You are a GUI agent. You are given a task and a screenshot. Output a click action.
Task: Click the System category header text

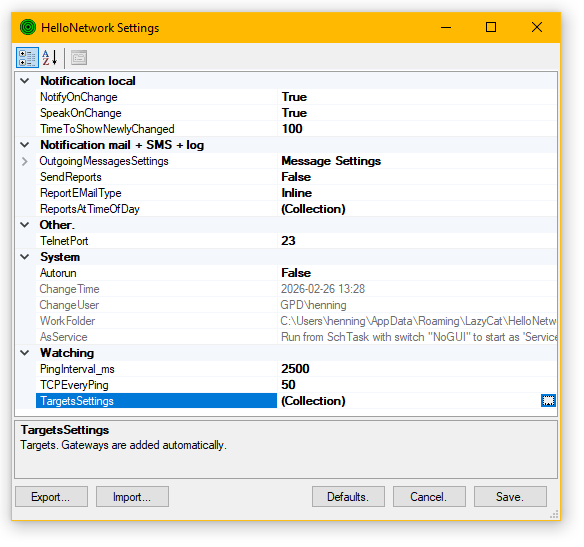[60, 257]
